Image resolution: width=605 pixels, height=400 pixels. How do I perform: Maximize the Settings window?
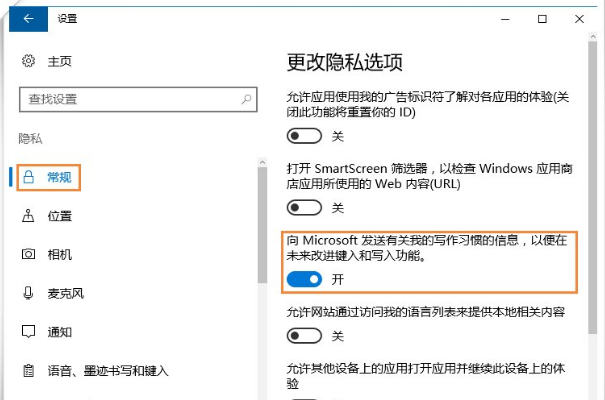pyautogui.click(x=542, y=19)
